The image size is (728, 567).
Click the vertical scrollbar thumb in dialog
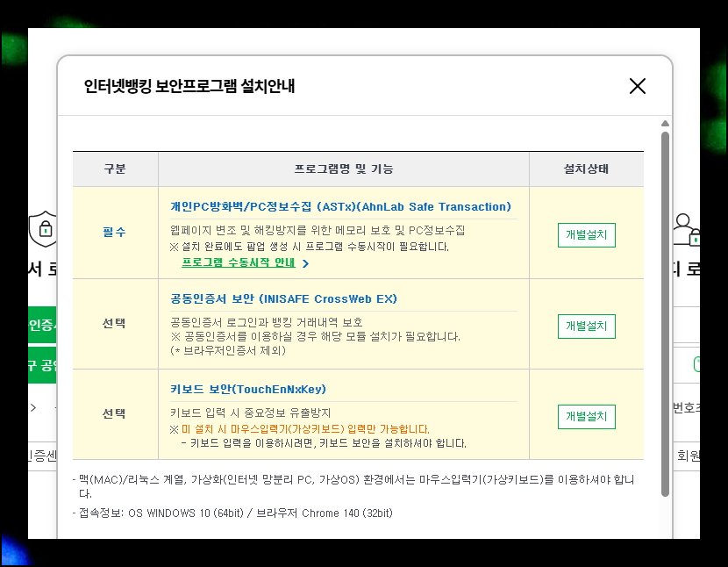(x=665, y=314)
